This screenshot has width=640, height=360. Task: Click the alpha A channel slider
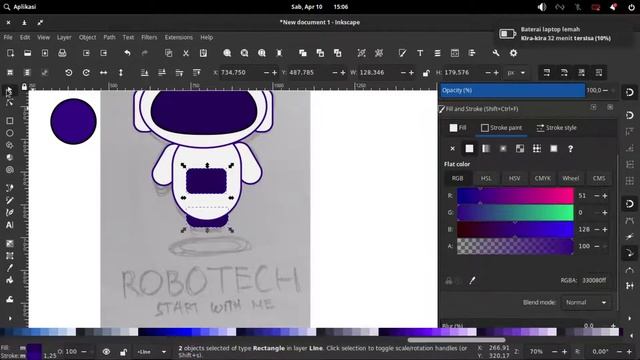tap(515, 246)
